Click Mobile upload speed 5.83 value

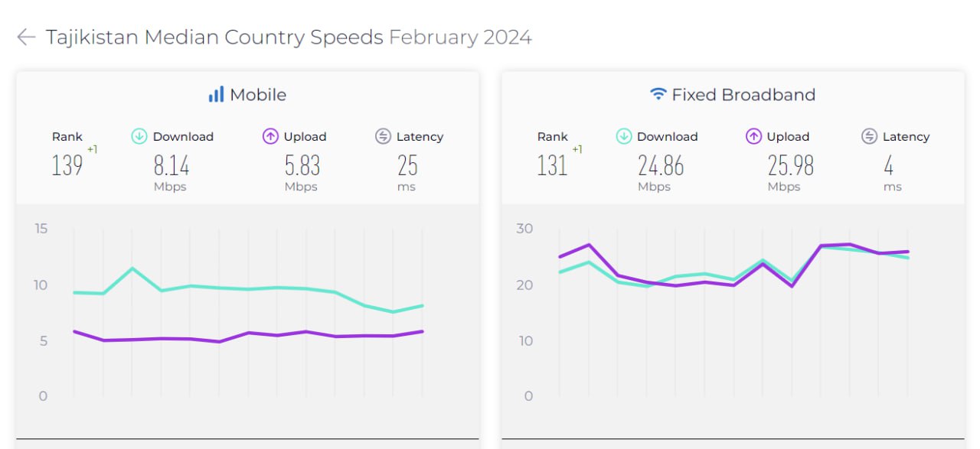(x=302, y=165)
